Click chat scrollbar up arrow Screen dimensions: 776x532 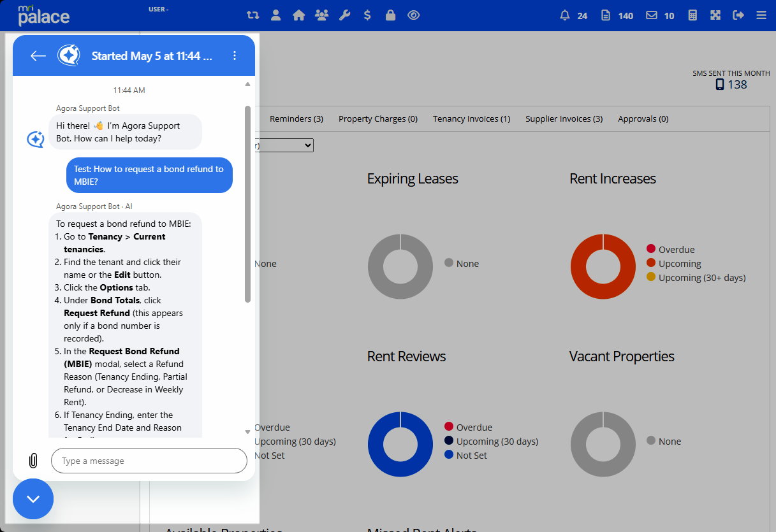click(248, 83)
